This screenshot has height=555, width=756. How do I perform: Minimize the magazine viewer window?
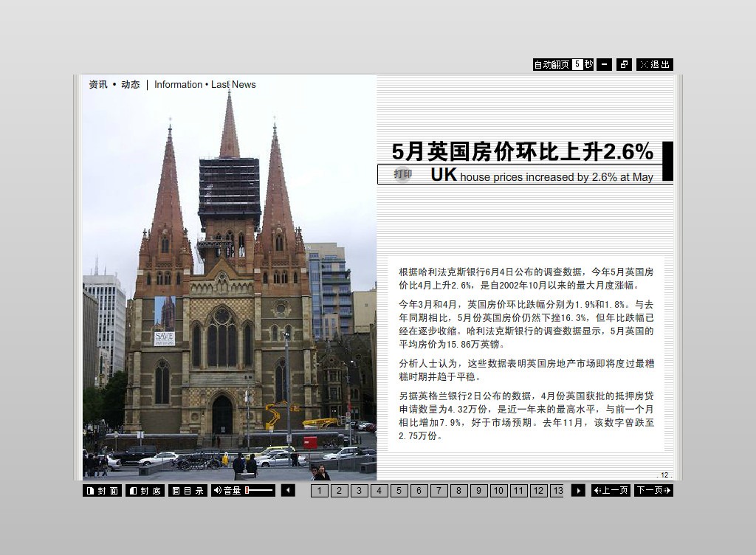click(604, 64)
